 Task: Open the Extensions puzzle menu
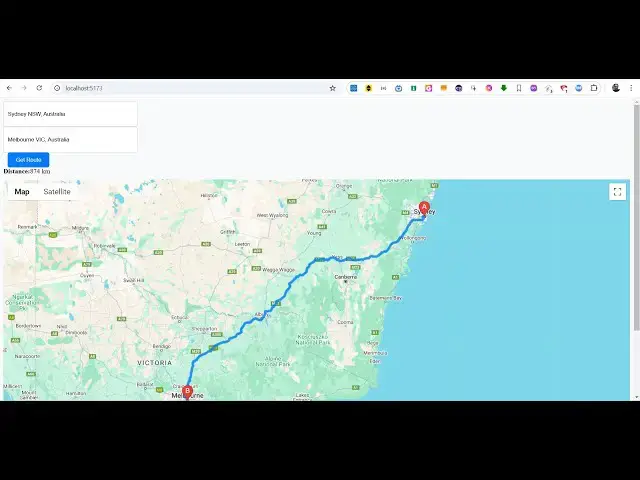[594, 88]
